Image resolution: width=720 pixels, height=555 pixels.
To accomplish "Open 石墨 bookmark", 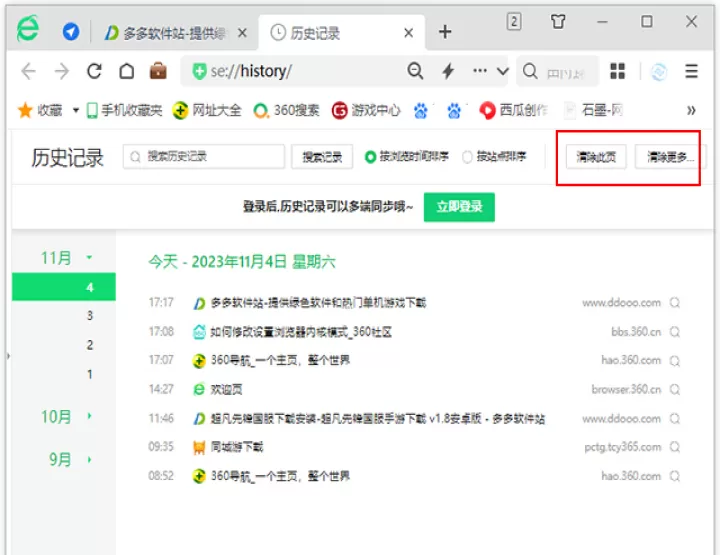I will [594, 110].
